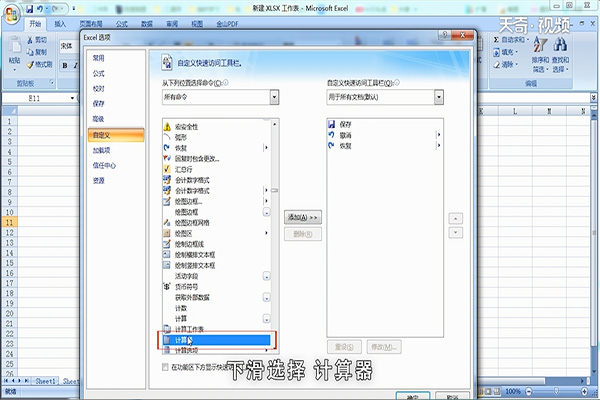Click the 自动求和 sigma icon
Screen dimensions: 600x400
coord(496,39)
